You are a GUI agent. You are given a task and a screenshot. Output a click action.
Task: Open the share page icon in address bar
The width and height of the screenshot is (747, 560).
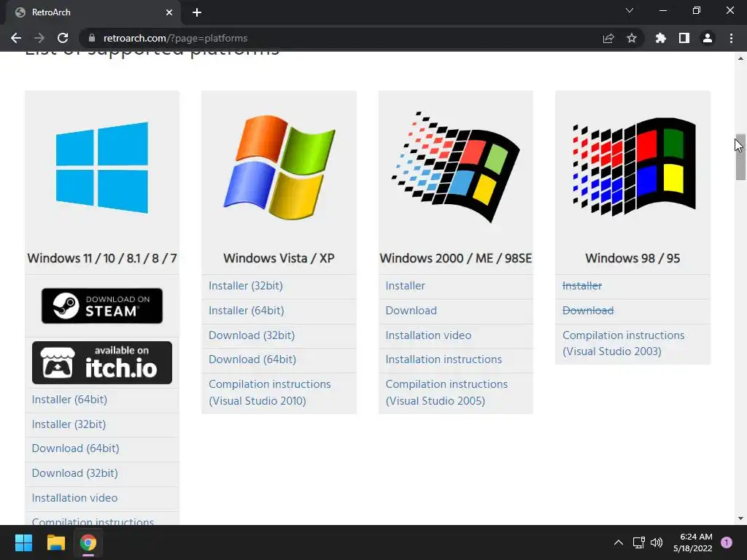608,38
